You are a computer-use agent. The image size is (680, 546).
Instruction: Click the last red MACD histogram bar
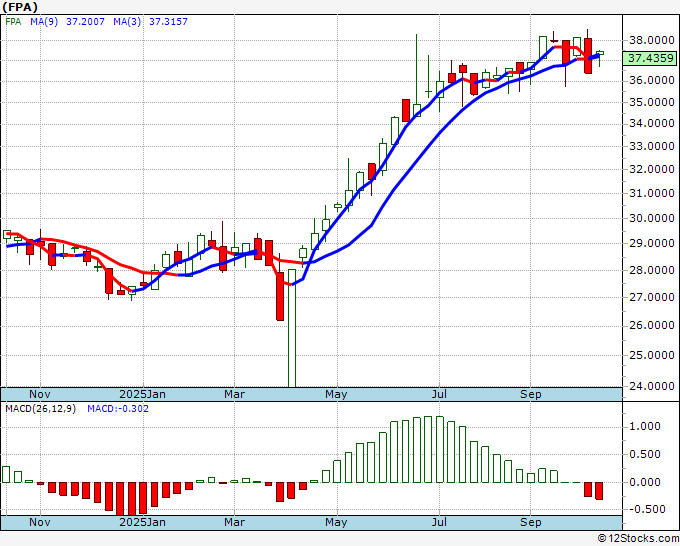(x=599, y=491)
